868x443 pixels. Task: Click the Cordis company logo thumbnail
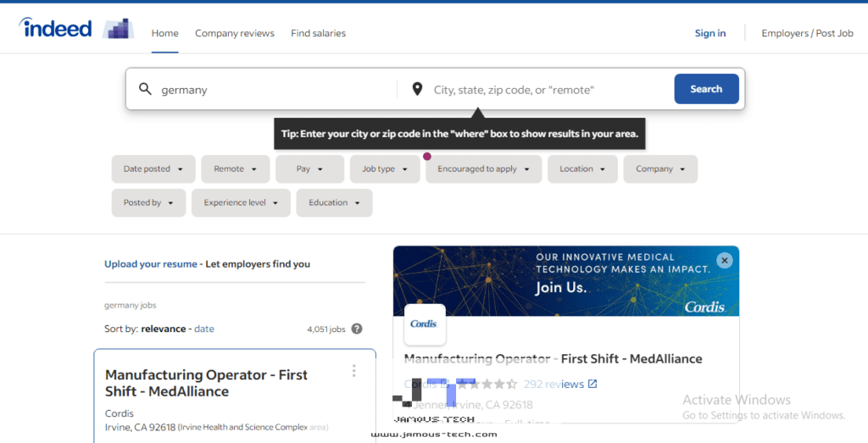425,324
